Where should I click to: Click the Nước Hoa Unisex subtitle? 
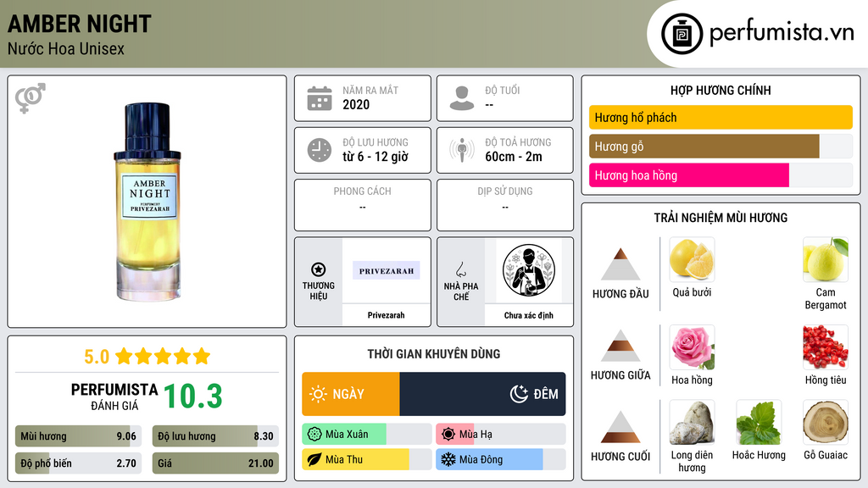(x=66, y=48)
